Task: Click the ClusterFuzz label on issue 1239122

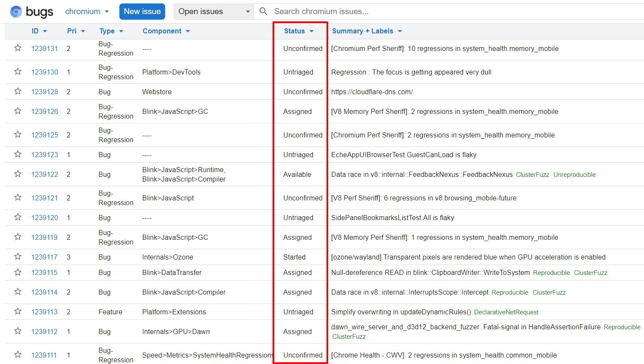Action: click(532, 175)
